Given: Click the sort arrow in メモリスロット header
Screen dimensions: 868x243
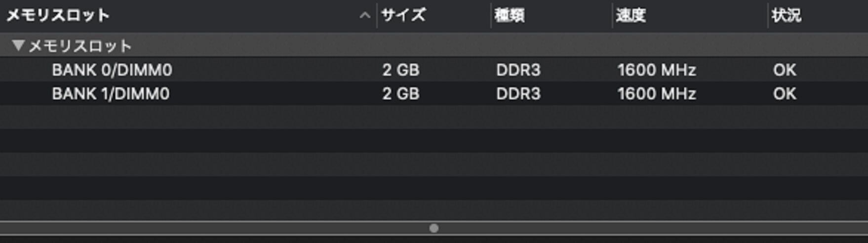Looking at the screenshot, I should click(x=364, y=15).
